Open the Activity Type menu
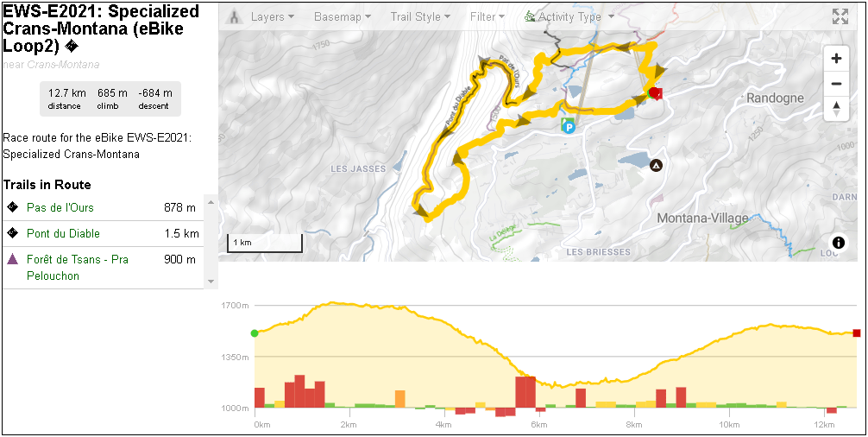The height and width of the screenshot is (437, 868). 569,17
